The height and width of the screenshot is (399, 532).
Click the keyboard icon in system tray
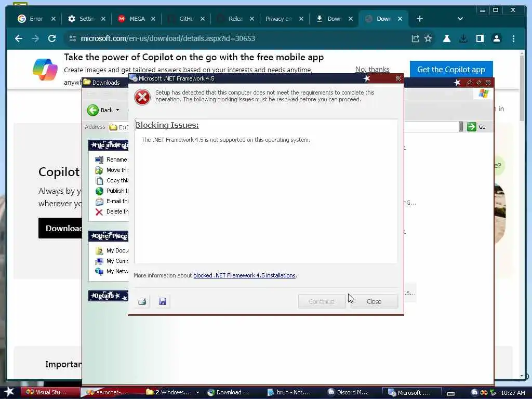(451, 394)
